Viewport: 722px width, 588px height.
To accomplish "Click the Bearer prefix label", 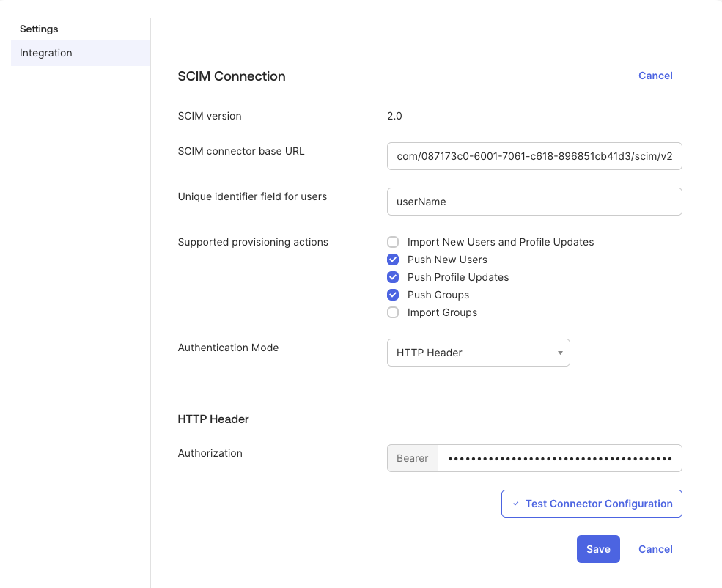I will [412, 458].
